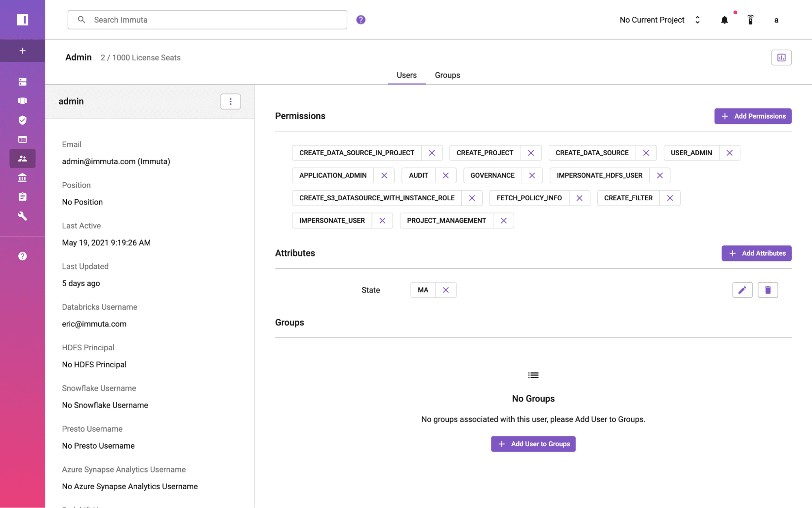This screenshot has height=508, width=812.
Task: Click Add Attributes button
Action: 756,253
